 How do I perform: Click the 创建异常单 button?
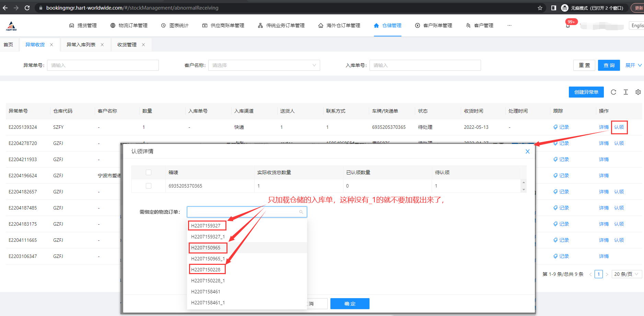[586, 92]
